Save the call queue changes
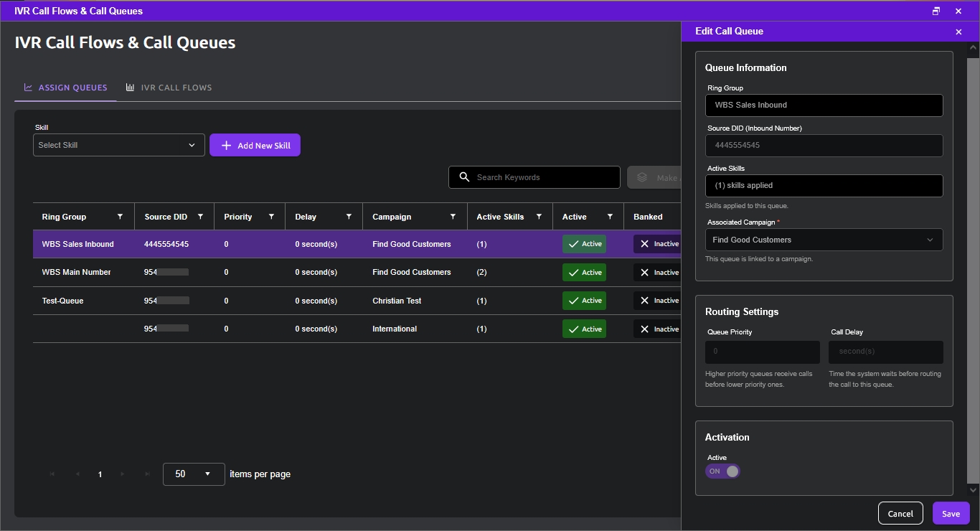 click(951, 514)
